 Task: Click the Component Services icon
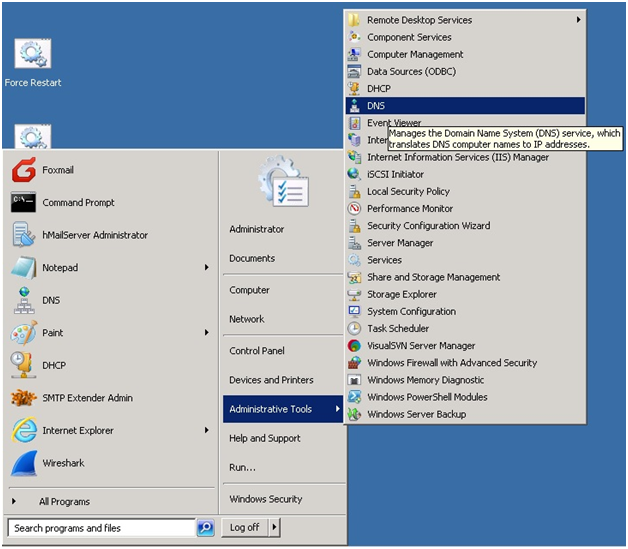(x=354, y=37)
